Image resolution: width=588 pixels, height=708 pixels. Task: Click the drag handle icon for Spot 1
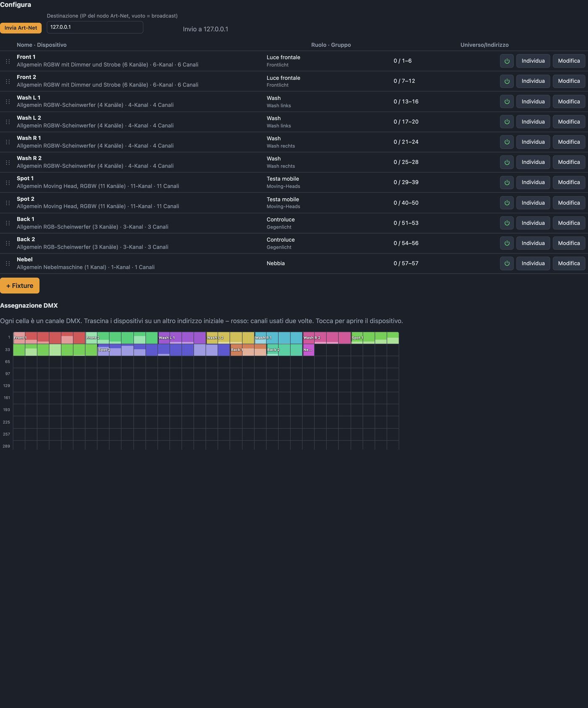(8, 183)
